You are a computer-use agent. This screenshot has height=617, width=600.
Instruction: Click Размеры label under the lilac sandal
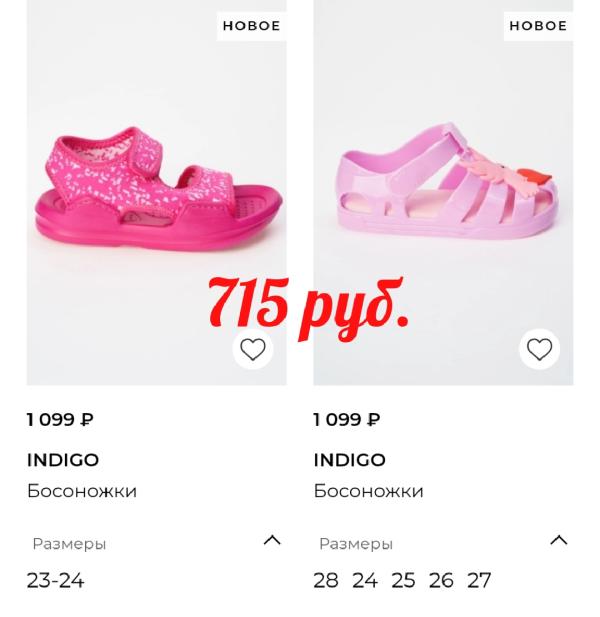(356, 544)
